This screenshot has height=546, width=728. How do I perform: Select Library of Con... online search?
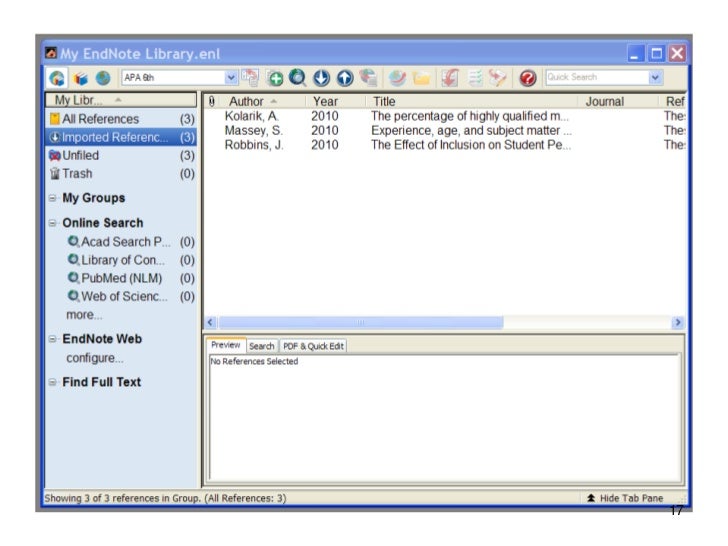pos(131,260)
